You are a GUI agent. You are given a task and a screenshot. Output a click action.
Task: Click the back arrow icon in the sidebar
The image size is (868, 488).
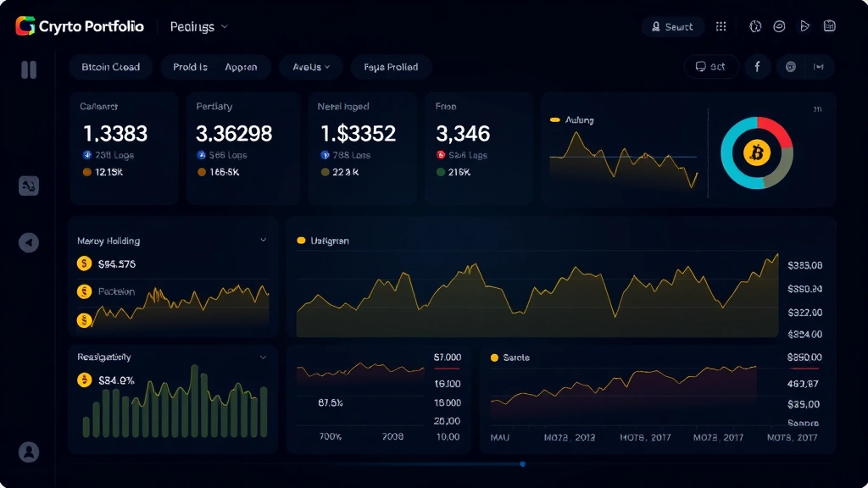click(29, 242)
